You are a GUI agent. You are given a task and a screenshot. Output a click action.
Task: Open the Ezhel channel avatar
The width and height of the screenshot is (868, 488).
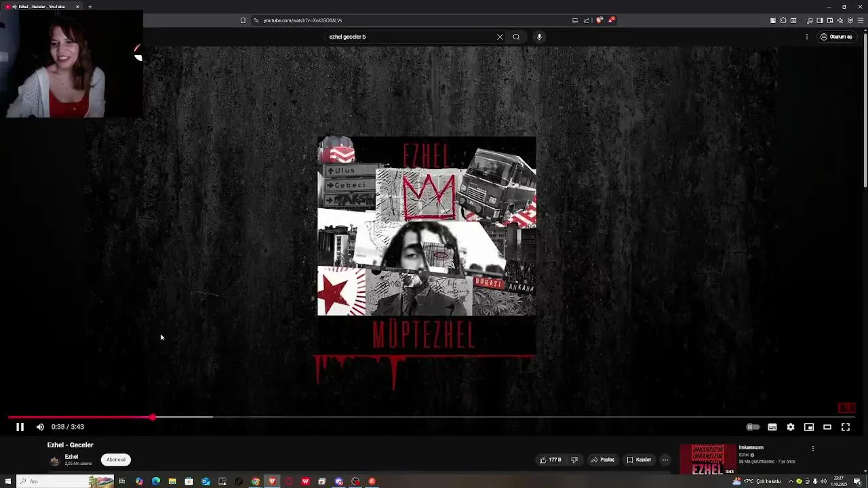click(55, 460)
